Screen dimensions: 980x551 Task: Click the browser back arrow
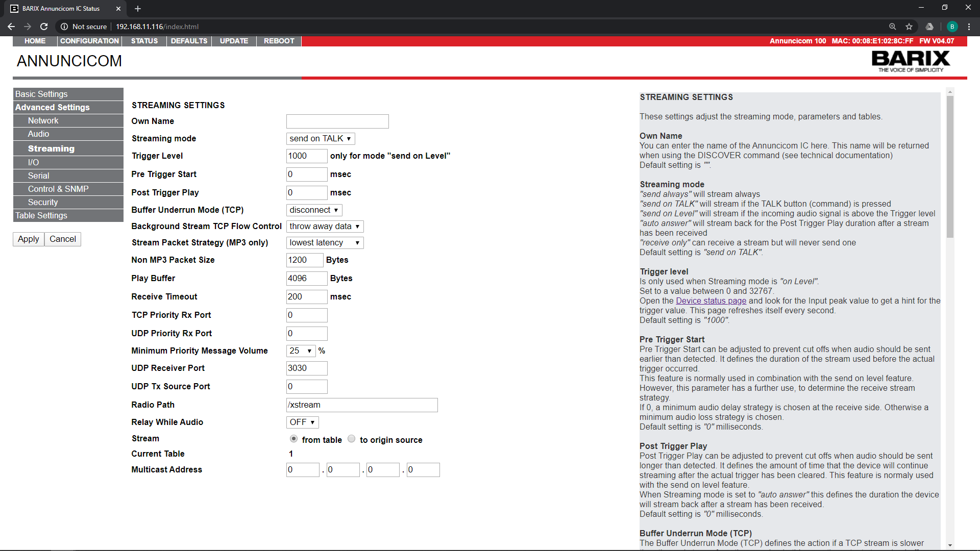pos(11,27)
